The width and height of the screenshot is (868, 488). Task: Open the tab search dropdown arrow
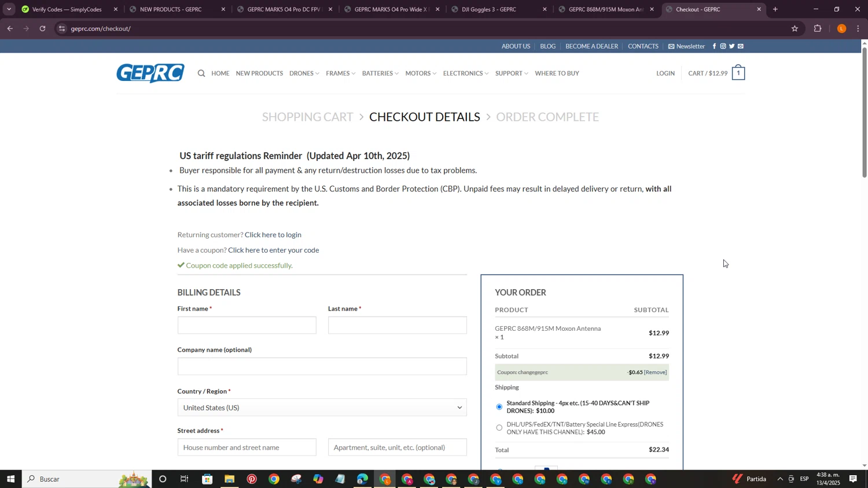(9, 9)
